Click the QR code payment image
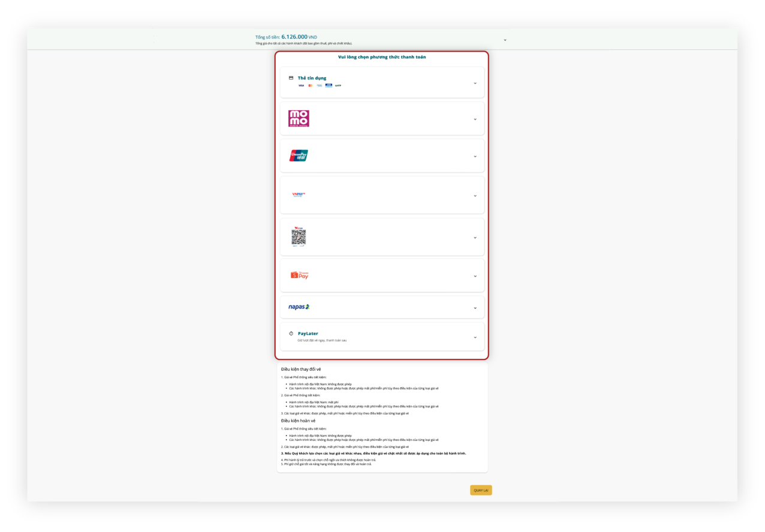765x532 pixels. point(299,237)
